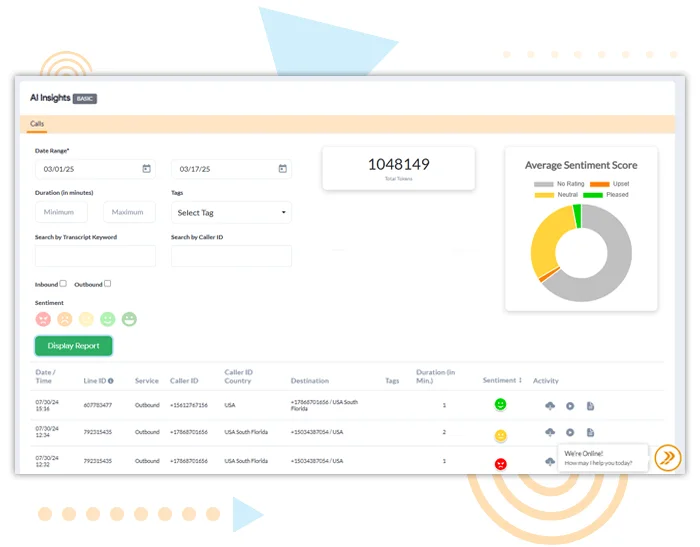Click Caller ID +15612767156 cell

point(189,405)
